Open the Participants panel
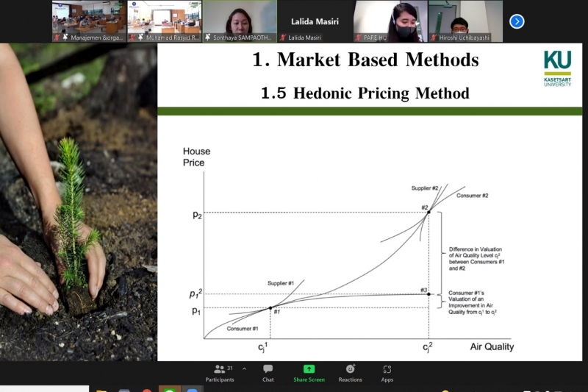 [219, 372]
